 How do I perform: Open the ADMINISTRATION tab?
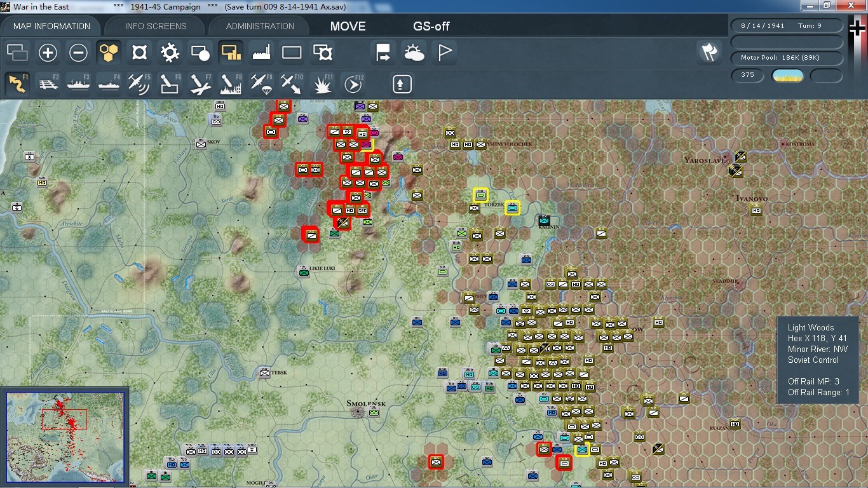point(260,26)
